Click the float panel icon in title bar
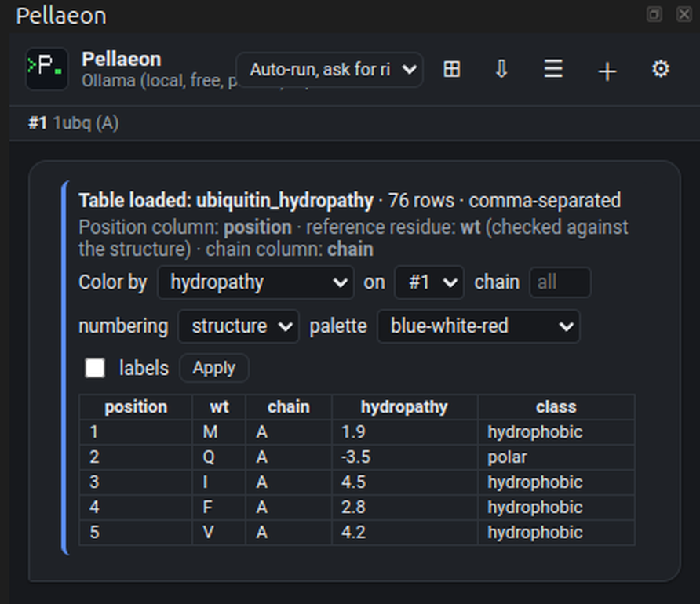 click(x=654, y=14)
